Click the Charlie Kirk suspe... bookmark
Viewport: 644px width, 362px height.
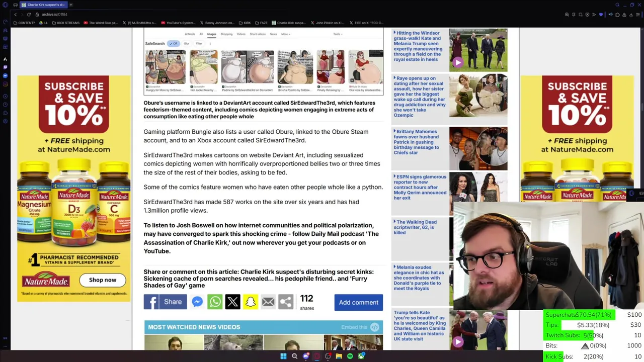click(x=288, y=23)
